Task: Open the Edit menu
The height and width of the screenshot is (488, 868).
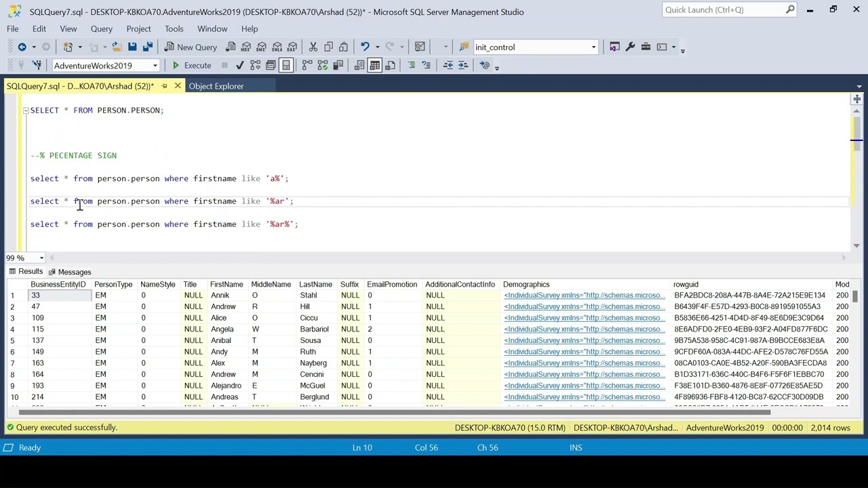Action: 39,28
